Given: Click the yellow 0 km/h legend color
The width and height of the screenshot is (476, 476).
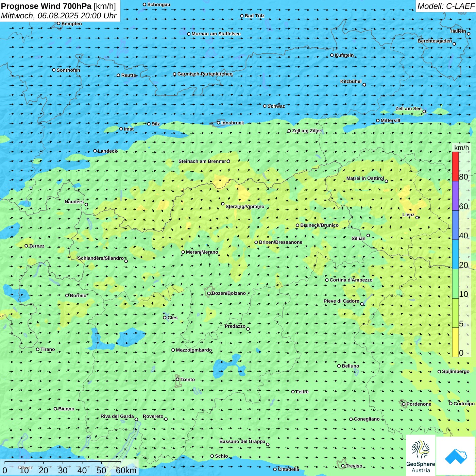Looking at the screenshot, I should (x=455, y=342).
